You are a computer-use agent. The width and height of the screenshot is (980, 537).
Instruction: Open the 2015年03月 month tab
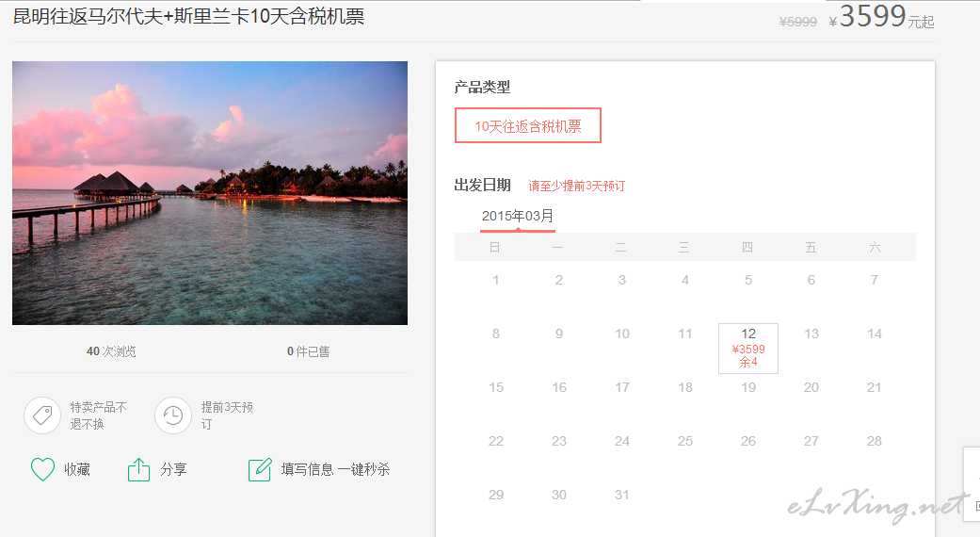coord(518,217)
